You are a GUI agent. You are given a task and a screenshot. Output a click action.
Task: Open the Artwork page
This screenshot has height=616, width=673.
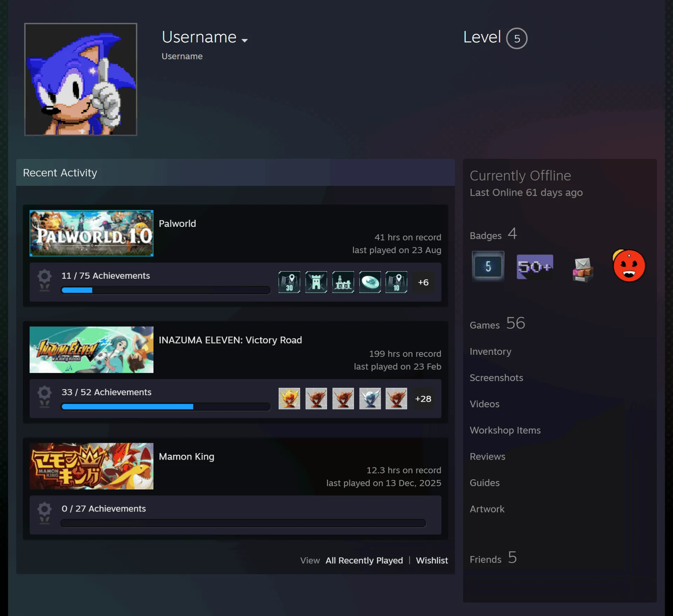[x=487, y=509]
